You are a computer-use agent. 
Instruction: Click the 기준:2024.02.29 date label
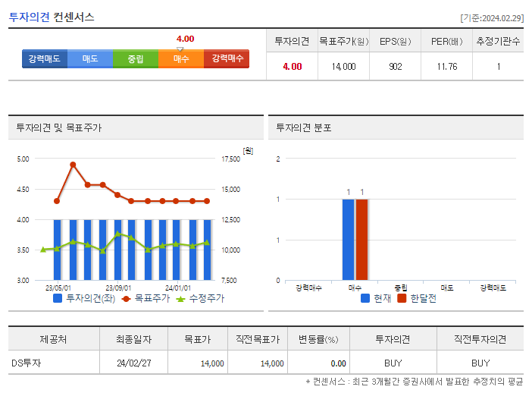pyautogui.click(x=492, y=18)
